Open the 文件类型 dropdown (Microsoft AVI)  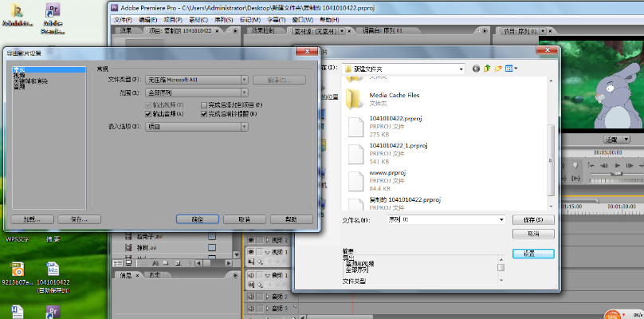pyautogui.click(x=196, y=80)
